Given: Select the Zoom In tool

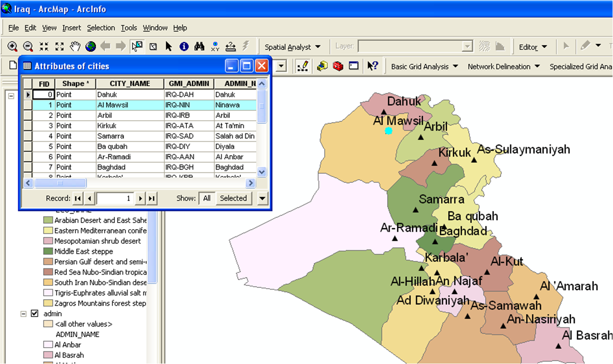Looking at the screenshot, I should (x=13, y=46).
